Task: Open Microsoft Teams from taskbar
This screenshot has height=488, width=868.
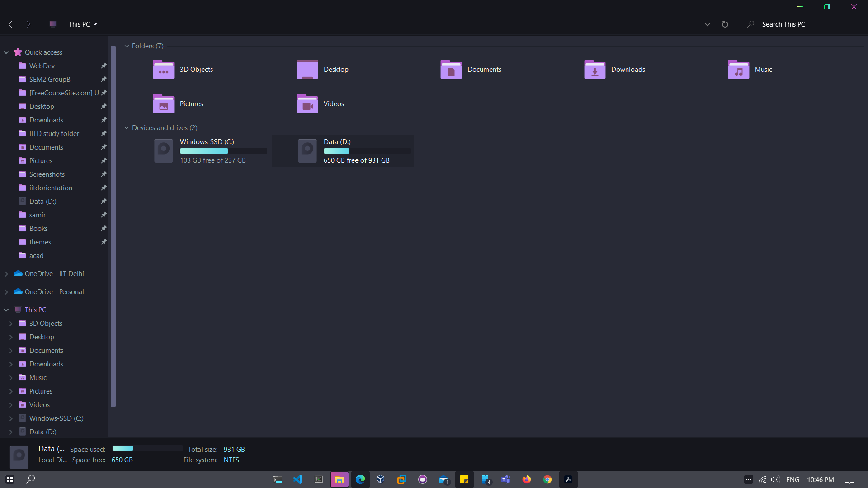Action: point(506,479)
